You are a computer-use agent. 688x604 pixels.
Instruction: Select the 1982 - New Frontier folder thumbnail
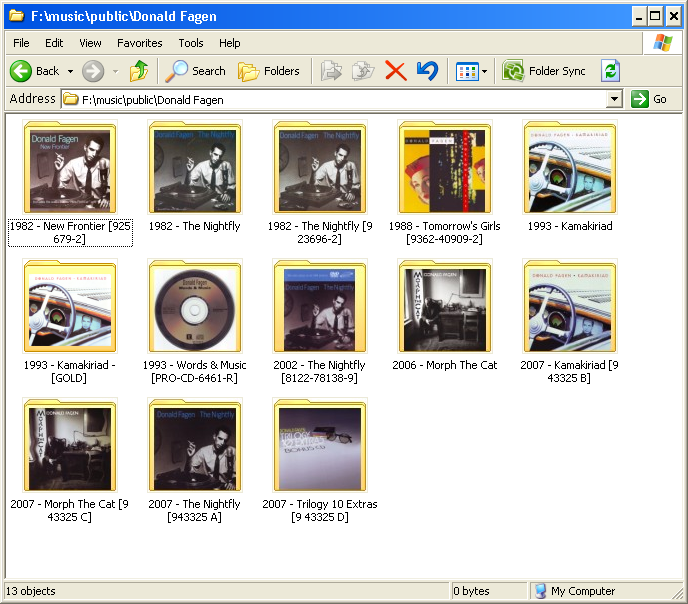click(x=70, y=167)
